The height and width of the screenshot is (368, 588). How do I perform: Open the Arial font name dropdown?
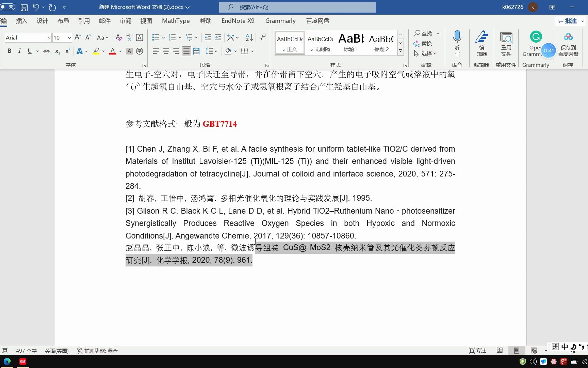click(49, 38)
